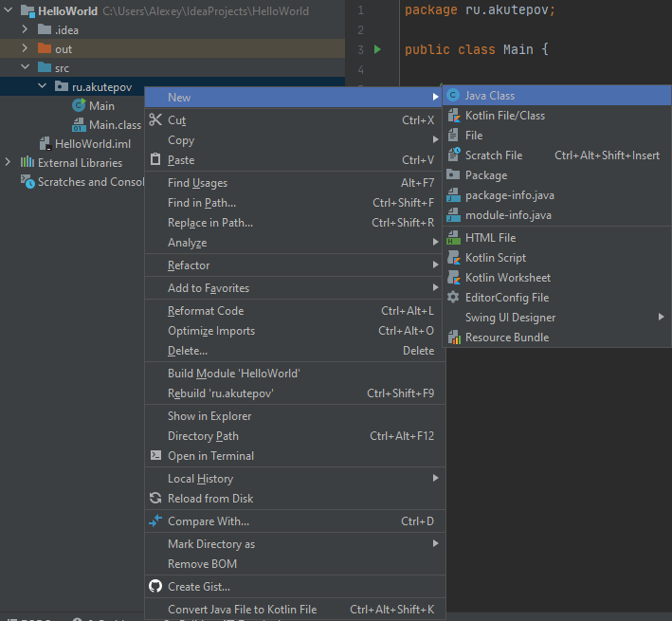The width and height of the screenshot is (672, 621).
Task: Choose Build Module 'HelloWorld'
Action: [x=296, y=373]
